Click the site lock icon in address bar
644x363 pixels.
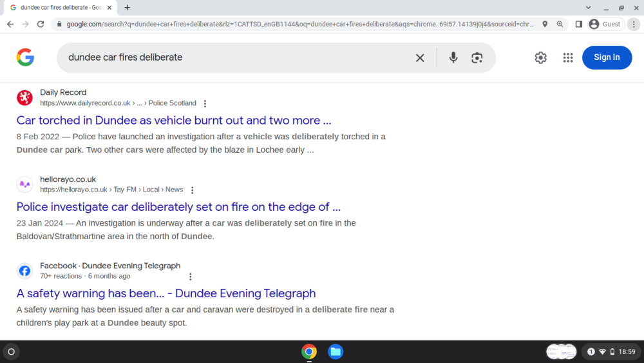(x=59, y=25)
